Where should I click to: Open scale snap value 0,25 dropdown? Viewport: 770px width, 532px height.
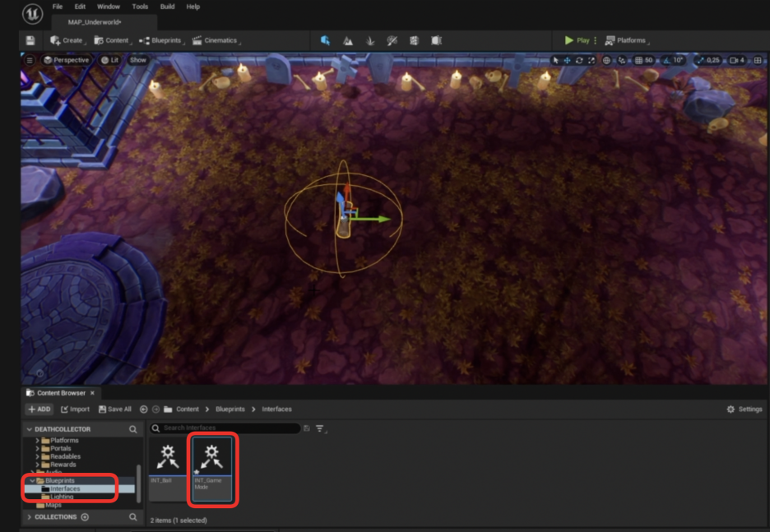click(713, 60)
